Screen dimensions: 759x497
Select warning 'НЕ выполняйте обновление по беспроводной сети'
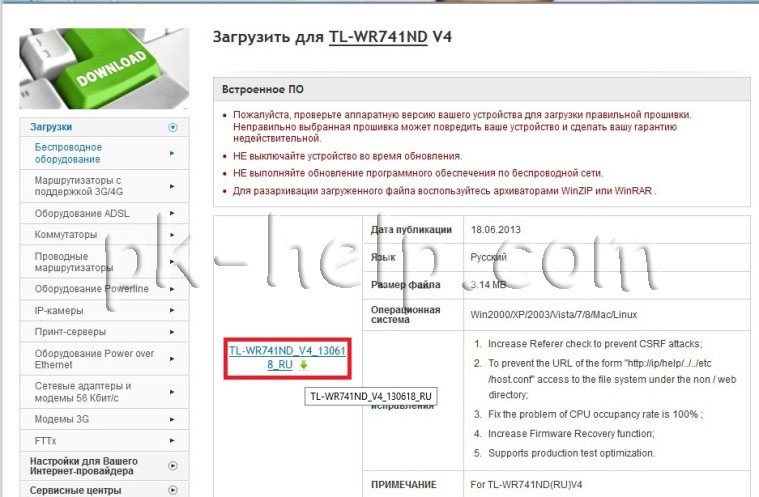[x=418, y=173]
